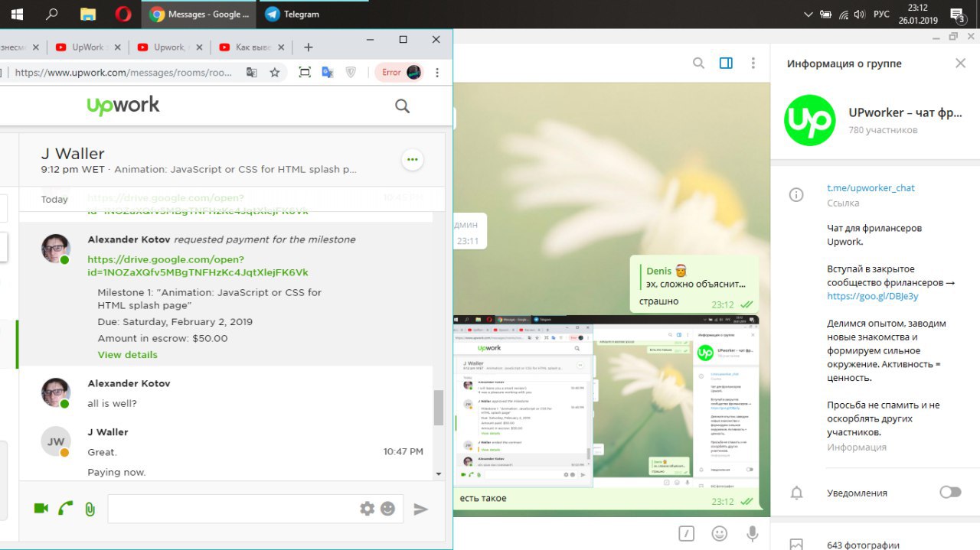
Task: Click Upwork message input field
Action: [x=233, y=509]
